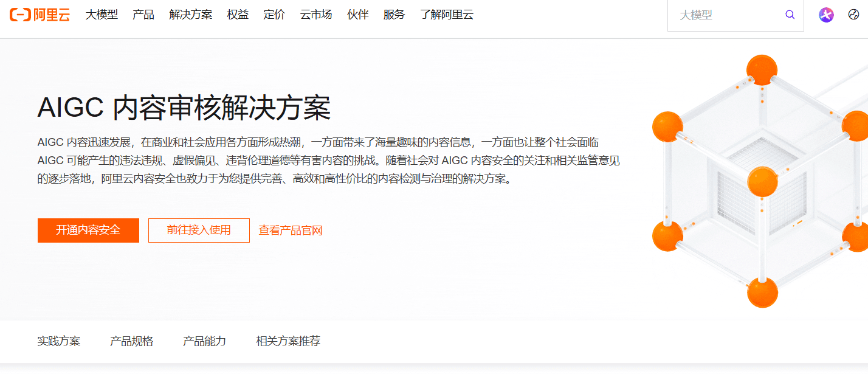This screenshot has width=868, height=374.
Task: Open the 查看产品官网 link
Action: (x=291, y=230)
